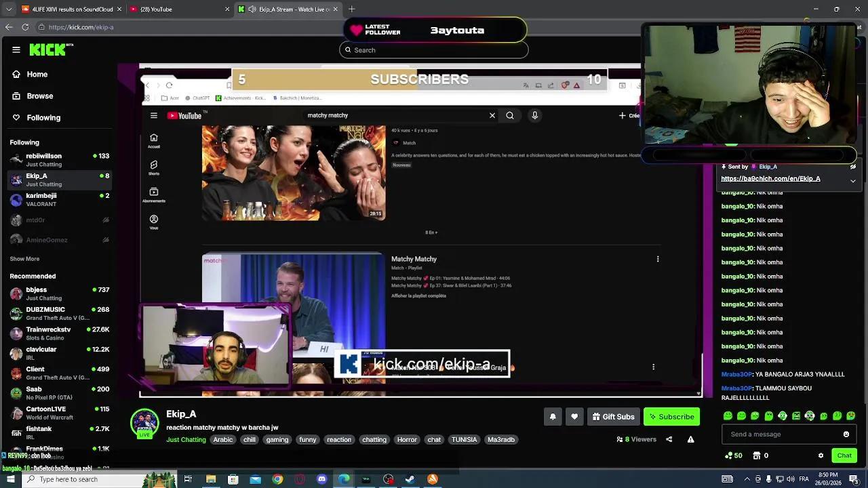Switch to the SoundCloud results tab
The width and height of the screenshot is (868, 488).
coord(71,9)
